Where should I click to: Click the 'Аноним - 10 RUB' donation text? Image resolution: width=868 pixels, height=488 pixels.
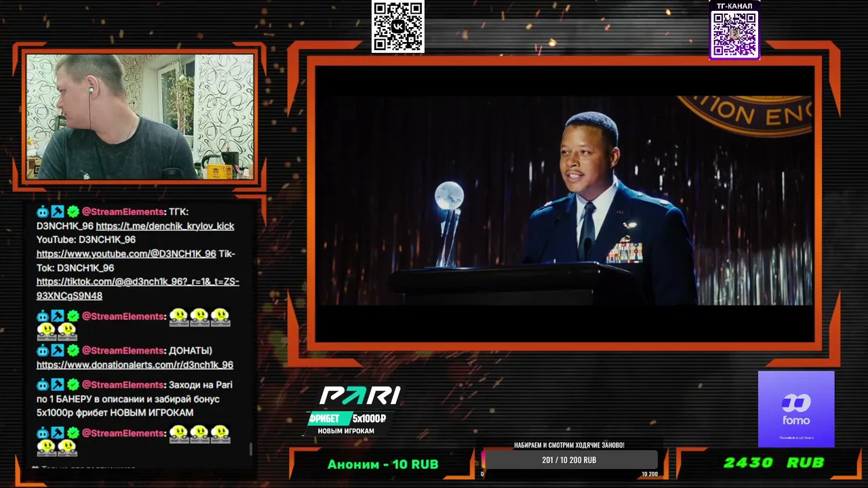[x=382, y=464]
